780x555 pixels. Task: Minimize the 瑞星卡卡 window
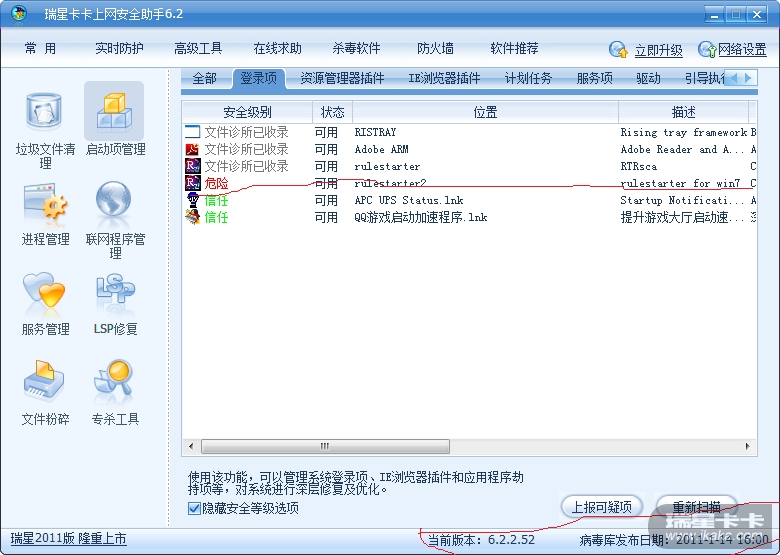pos(715,14)
